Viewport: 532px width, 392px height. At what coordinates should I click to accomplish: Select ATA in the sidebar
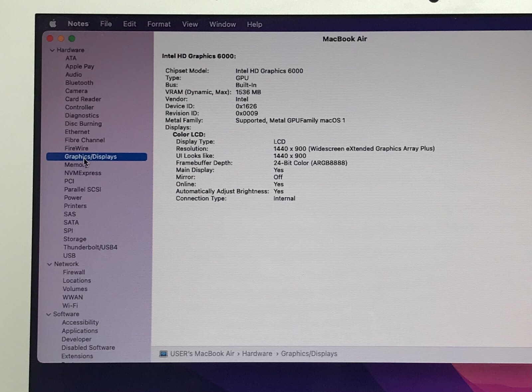point(71,58)
